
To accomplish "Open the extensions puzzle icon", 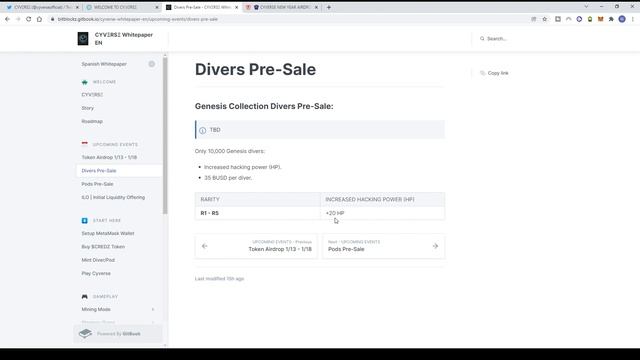I will (611, 19).
